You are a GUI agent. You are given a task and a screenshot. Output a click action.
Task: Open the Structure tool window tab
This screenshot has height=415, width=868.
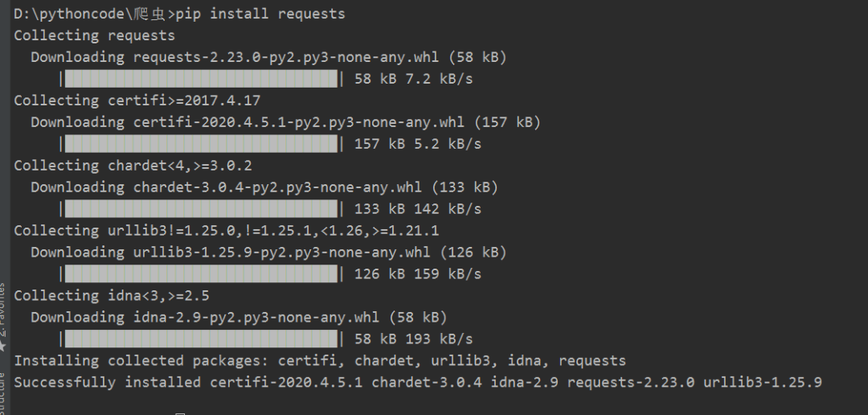[x=2, y=395]
